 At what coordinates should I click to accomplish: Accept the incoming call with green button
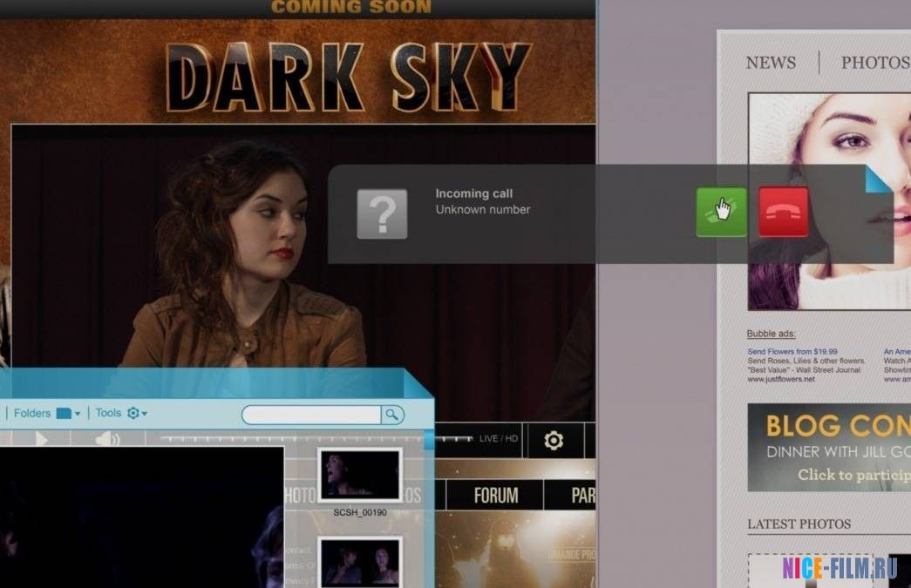[721, 212]
